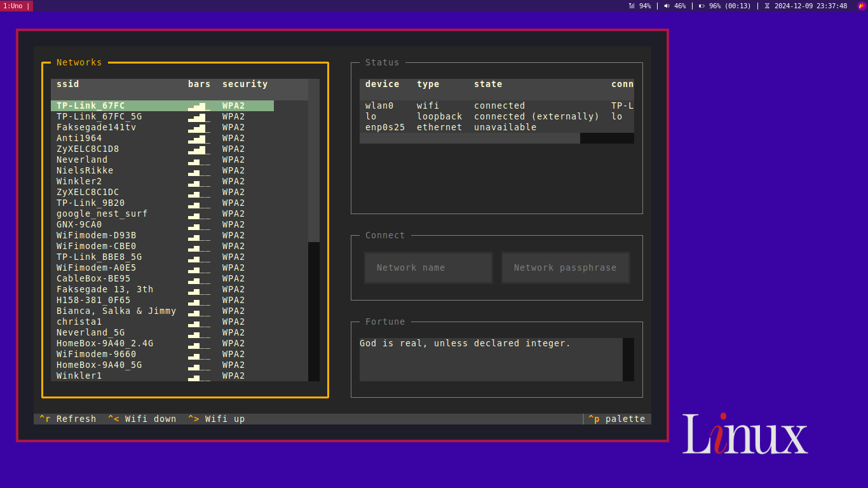
Task: Open the command palette from footer
Action: coord(616,419)
